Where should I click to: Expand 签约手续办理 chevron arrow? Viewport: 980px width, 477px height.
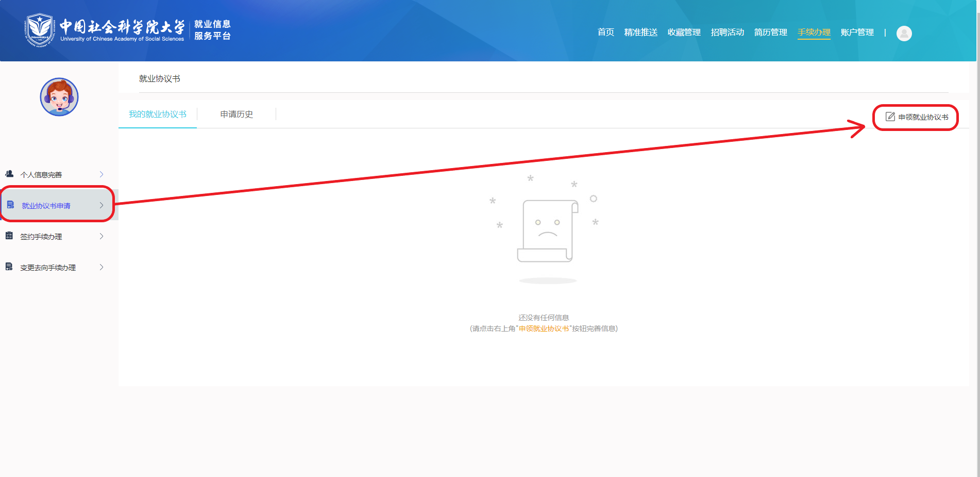[x=102, y=236]
